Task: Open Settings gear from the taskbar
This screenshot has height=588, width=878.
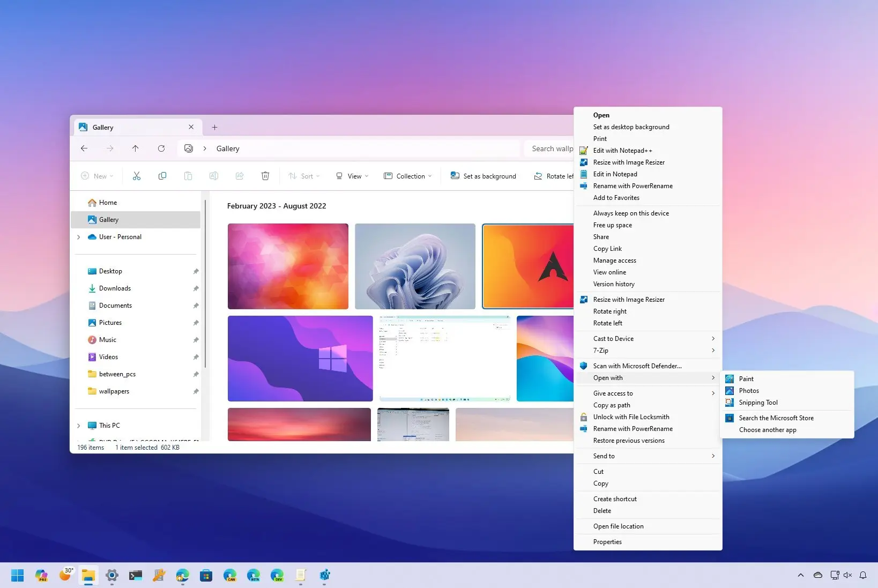Action: tap(111, 575)
